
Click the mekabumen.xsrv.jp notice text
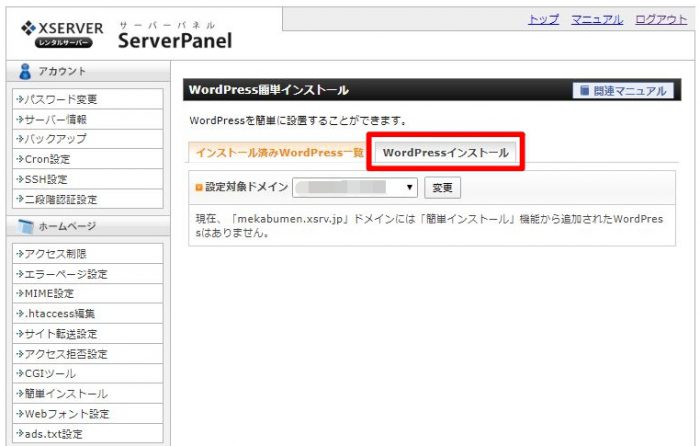tap(429, 225)
